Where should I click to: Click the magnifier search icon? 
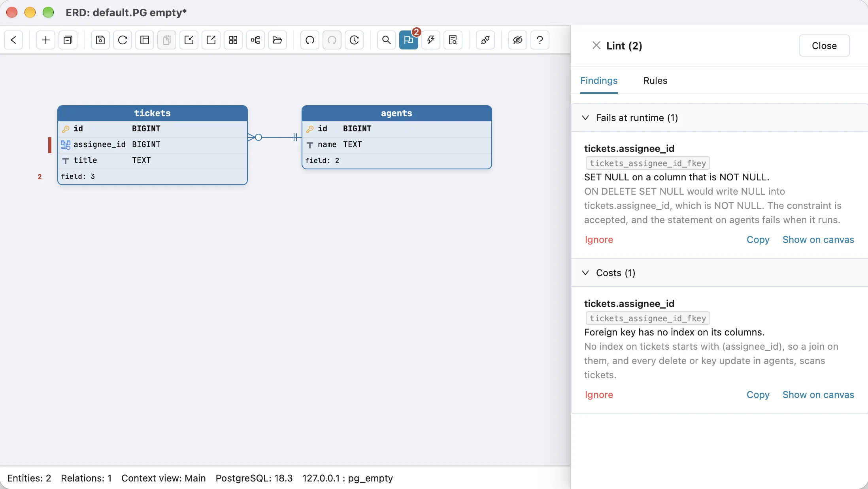tap(387, 40)
